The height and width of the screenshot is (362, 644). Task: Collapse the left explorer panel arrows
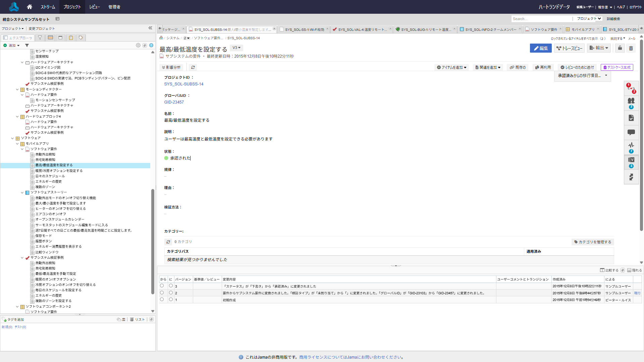150,28
